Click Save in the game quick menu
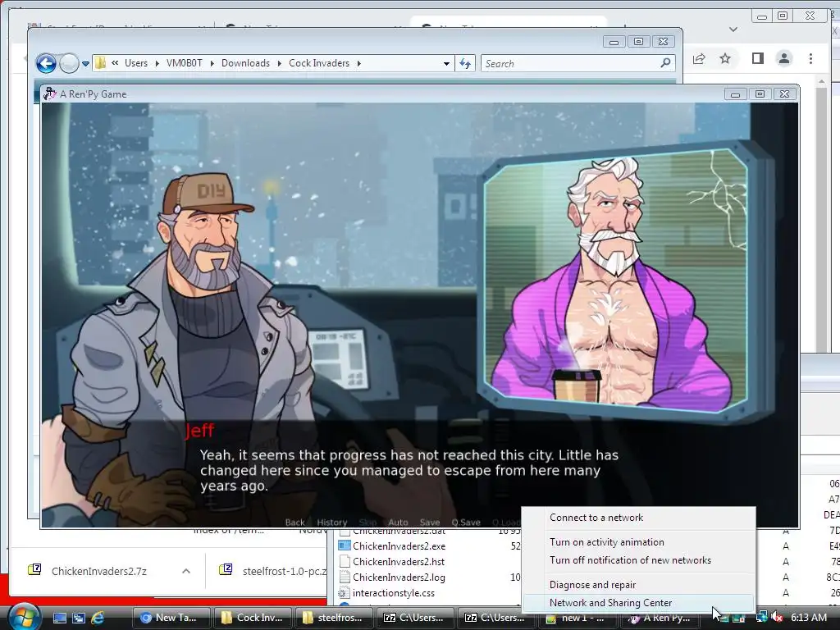This screenshot has width=840, height=630. [430, 523]
